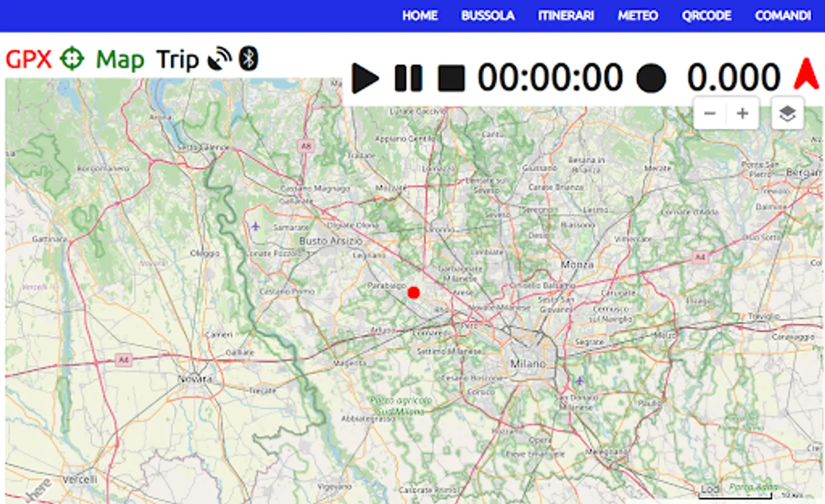
Task: Click the Milano label on the map
Action: click(x=527, y=363)
